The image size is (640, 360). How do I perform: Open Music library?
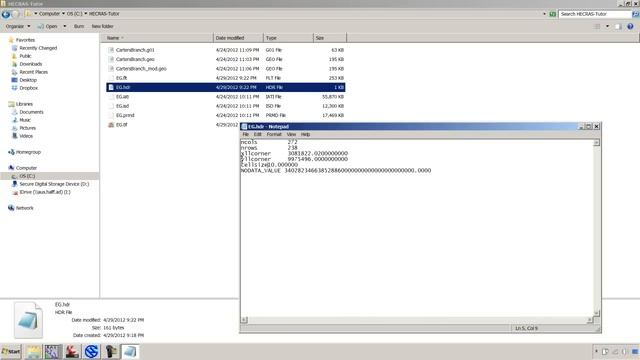[x=25, y=120]
